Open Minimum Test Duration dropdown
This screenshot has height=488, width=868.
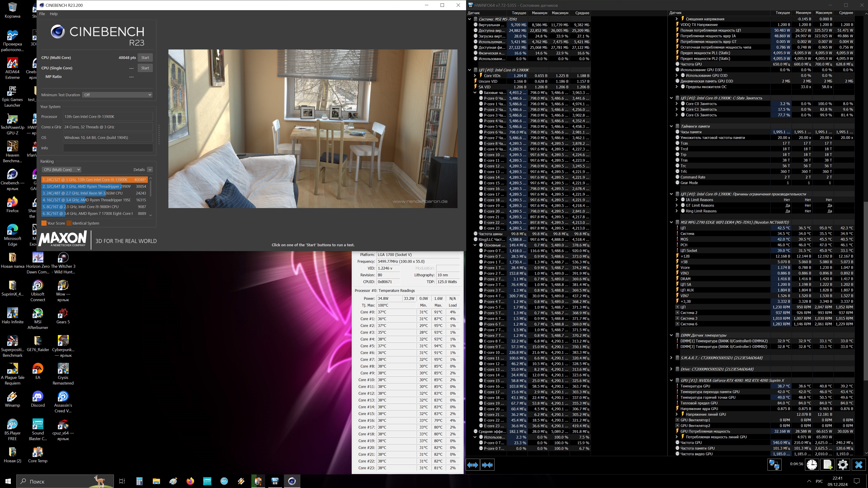pos(117,95)
